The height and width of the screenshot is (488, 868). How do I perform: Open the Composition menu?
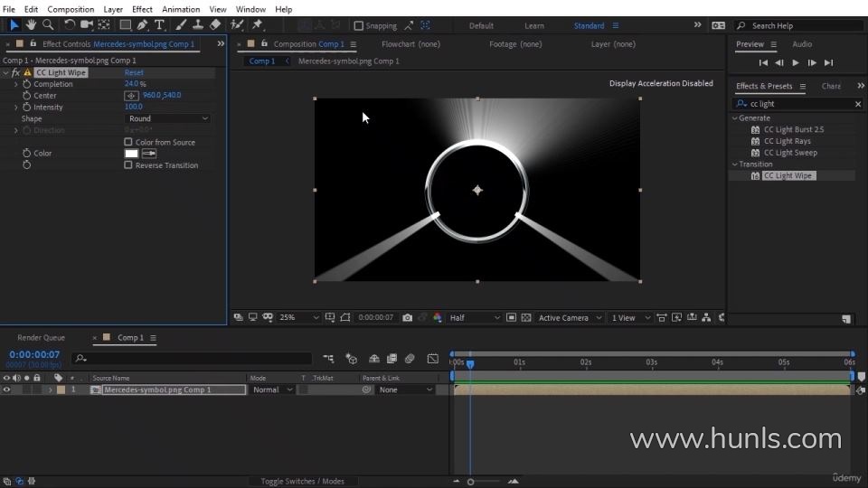(x=71, y=9)
